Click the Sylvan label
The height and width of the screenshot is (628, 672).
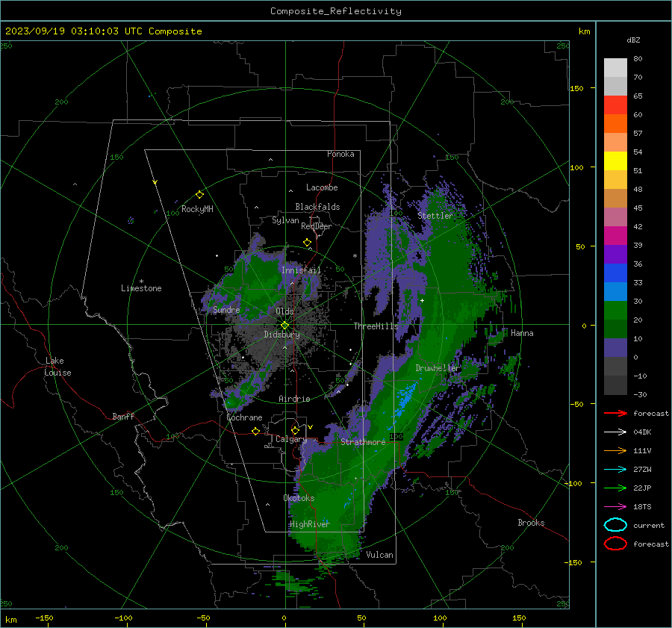point(285,220)
